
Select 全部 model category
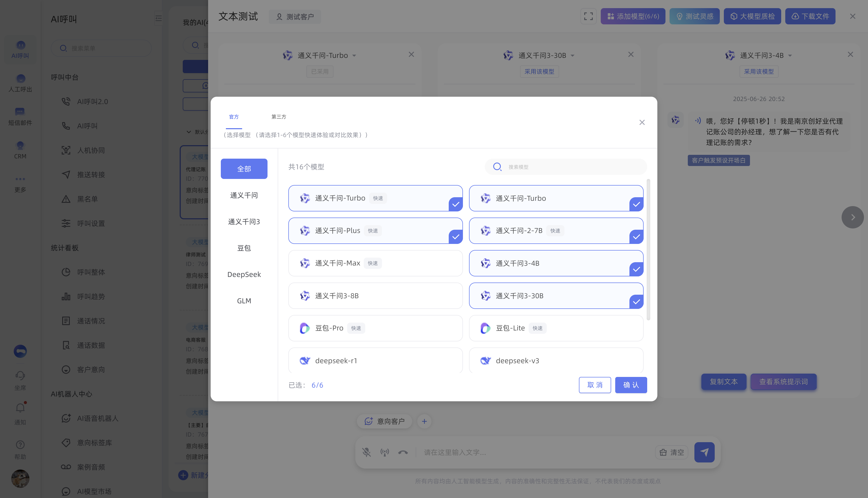click(244, 169)
